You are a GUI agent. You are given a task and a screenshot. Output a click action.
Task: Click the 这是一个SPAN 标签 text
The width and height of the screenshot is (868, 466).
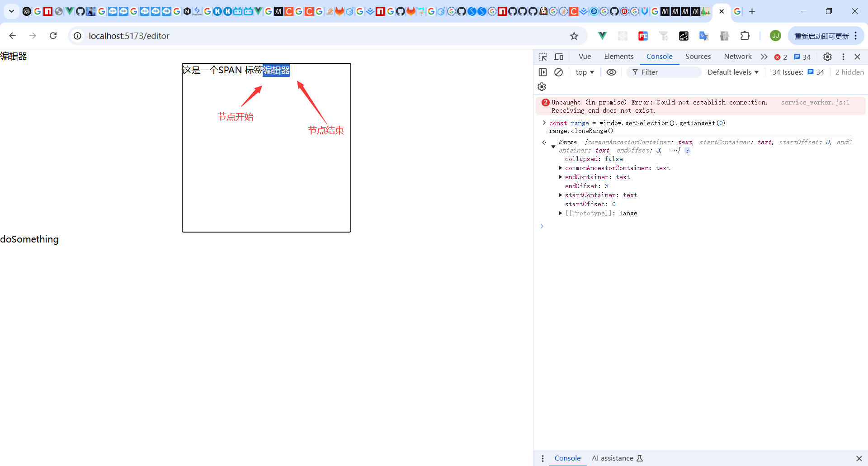click(222, 71)
